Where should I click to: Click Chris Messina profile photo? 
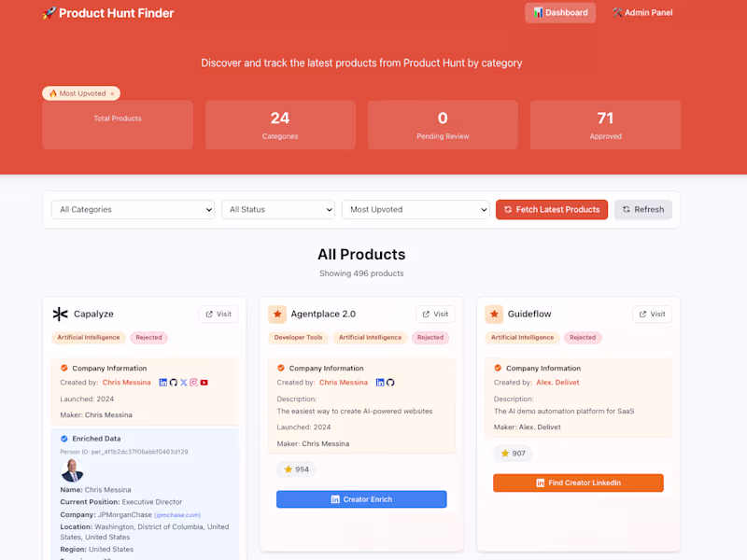(73, 470)
